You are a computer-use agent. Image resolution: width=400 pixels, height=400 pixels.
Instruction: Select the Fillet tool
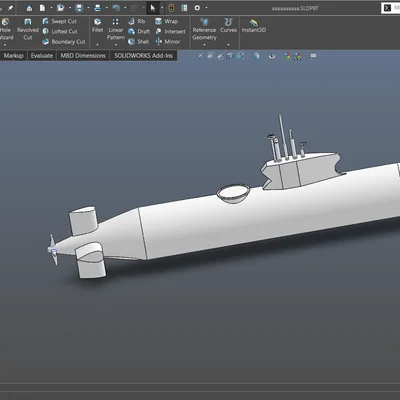pyautogui.click(x=97, y=25)
